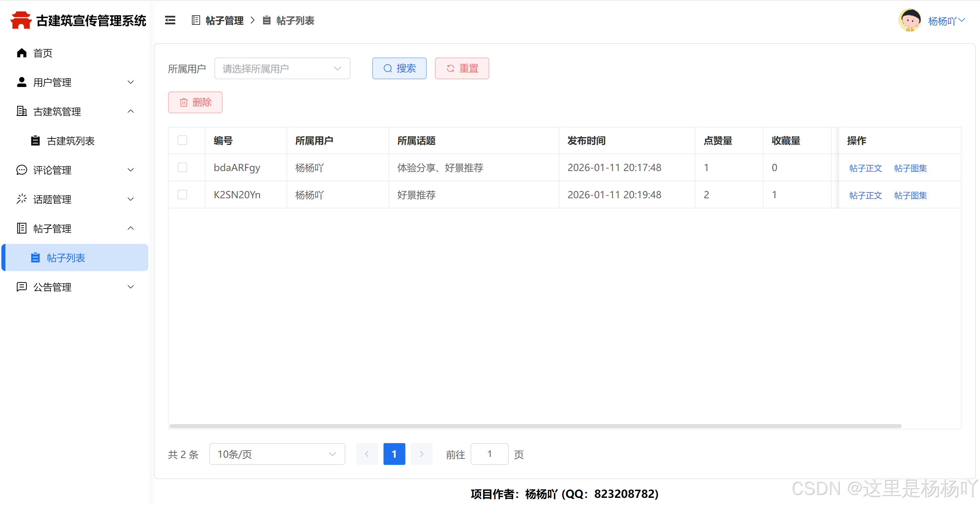980x505 pixels.
Task: Click the building icon for 古建筑管理
Action: coord(22,111)
